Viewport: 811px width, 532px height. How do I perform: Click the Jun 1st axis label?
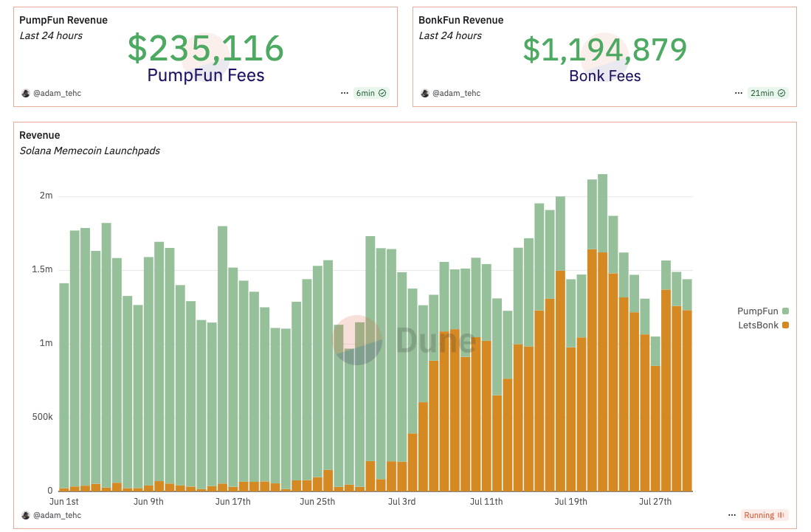click(x=63, y=501)
